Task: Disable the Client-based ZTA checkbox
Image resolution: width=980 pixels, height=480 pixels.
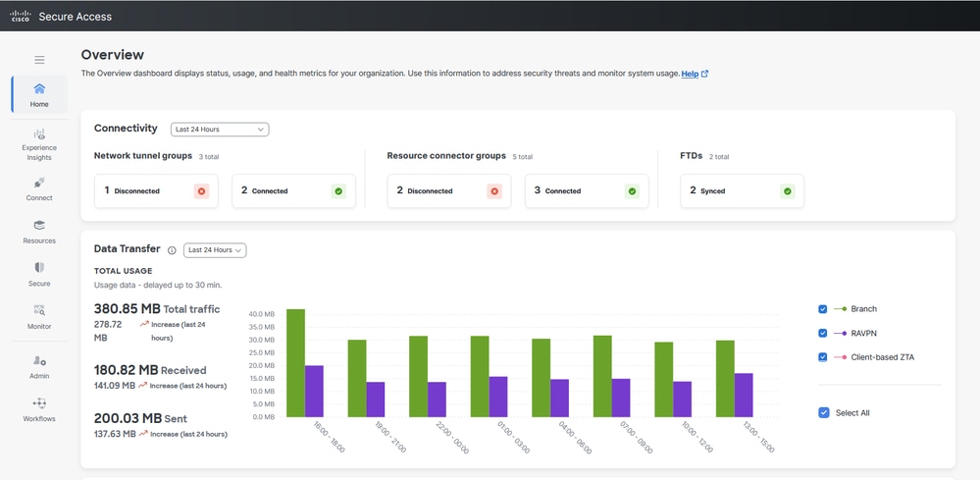Action: pyautogui.click(x=822, y=357)
